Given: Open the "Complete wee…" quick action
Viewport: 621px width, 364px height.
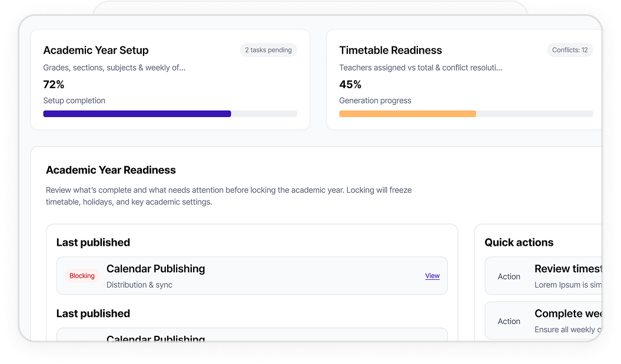Looking at the screenshot, I should coord(567,314).
